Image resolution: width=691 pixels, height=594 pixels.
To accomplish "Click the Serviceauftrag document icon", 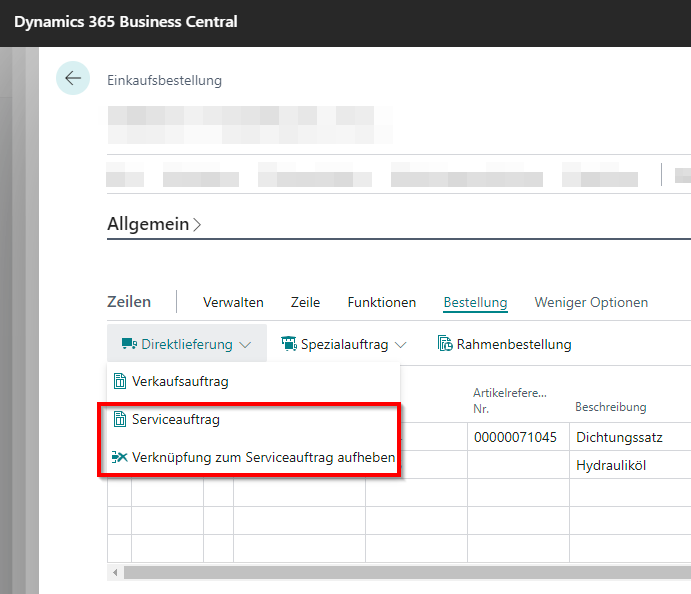I will pyautogui.click(x=120, y=419).
